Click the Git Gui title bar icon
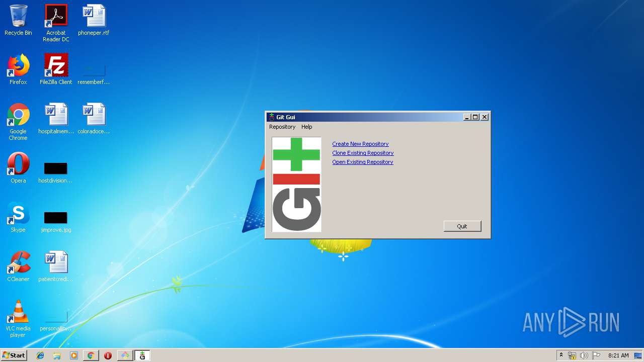The image size is (644, 362). pos(272,117)
